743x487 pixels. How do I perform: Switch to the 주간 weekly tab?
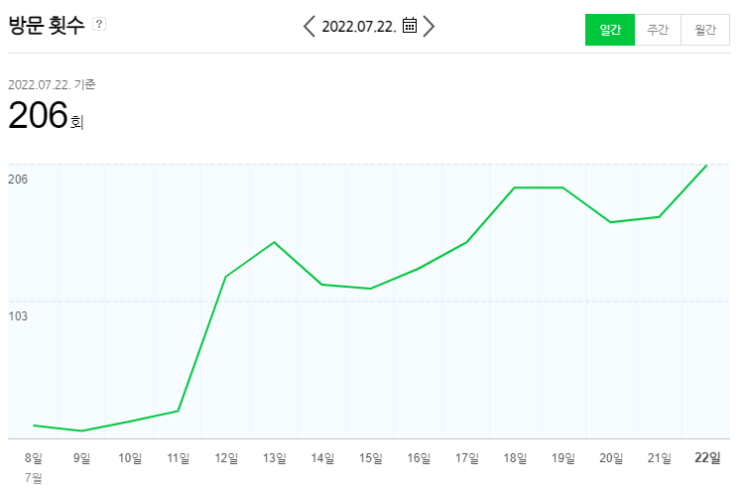(x=658, y=30)
